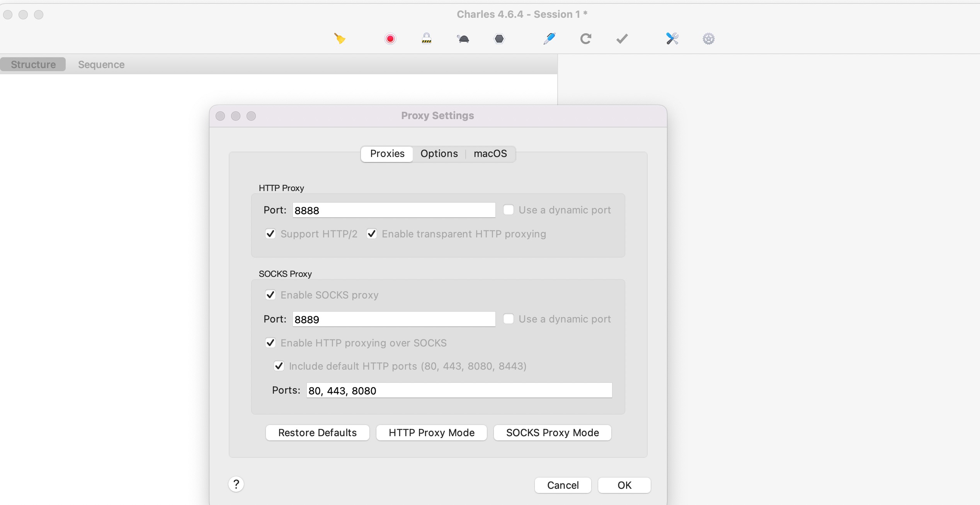Image resolution: width=980 pixels, height=505 pixels.
Task: Open the Tools wrench icon
Action: pyautogui.click(x=672, y=39)
